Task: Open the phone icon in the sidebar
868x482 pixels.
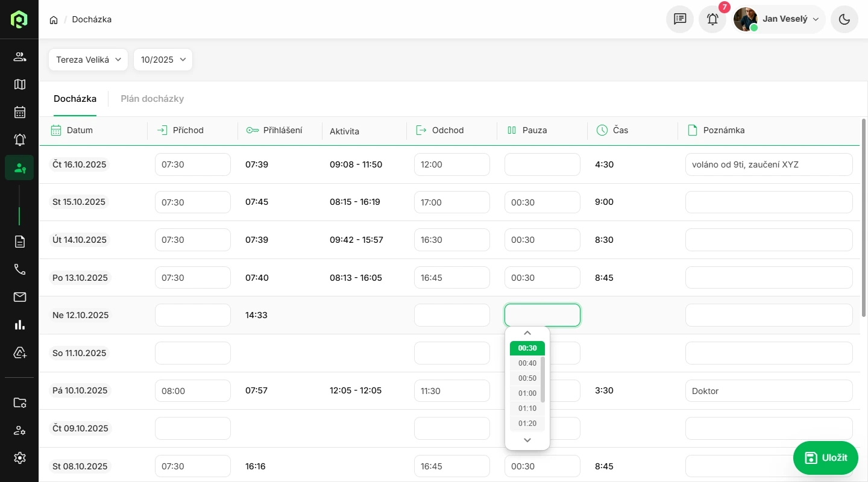Action: pos(19,269)
